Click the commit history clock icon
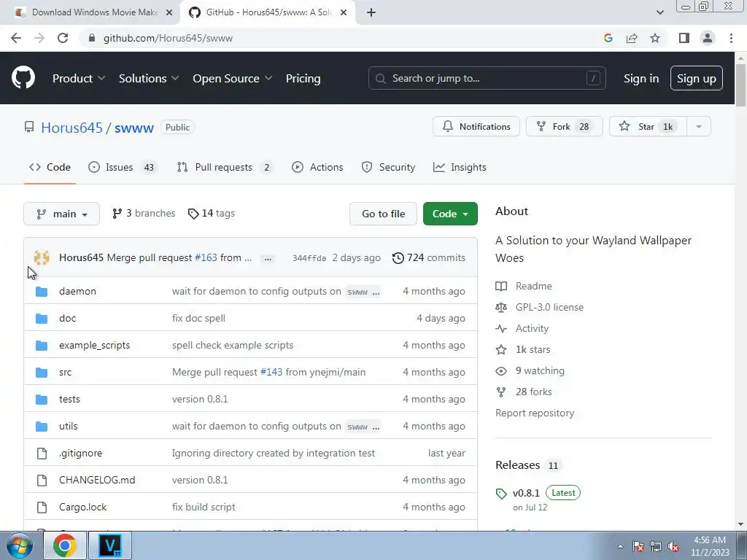This screenshot has width=747, height=560. [398, 257]
